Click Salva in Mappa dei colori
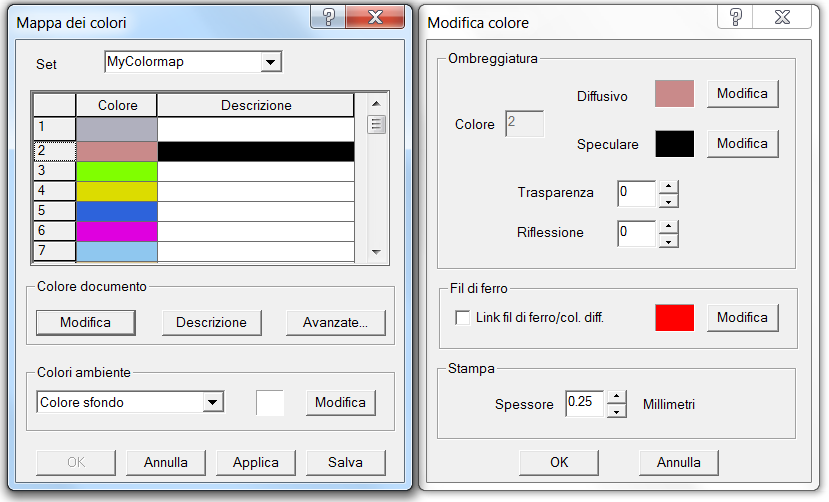829x502 pixels. (x=344, y=463)
